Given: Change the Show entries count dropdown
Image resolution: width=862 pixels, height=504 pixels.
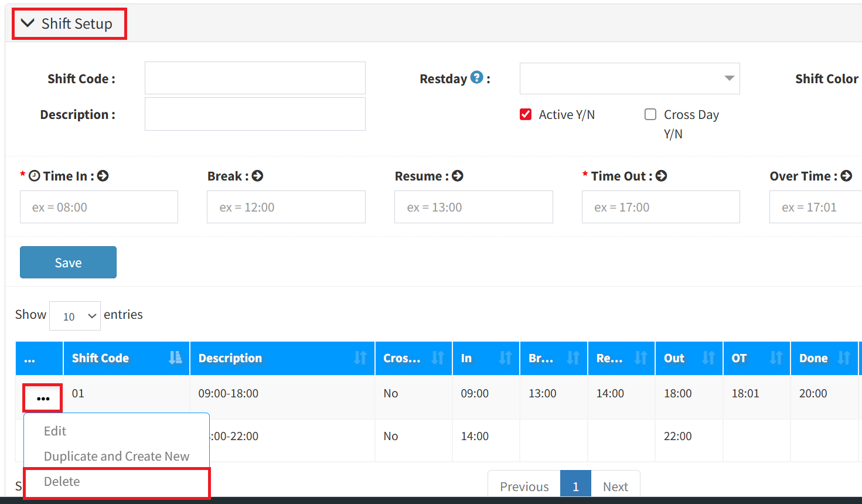Looking at the screenshot, I should point(75,316).
